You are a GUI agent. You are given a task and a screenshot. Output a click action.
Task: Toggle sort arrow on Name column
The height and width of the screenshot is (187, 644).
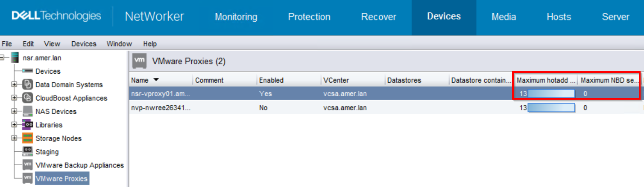point(156,80)
